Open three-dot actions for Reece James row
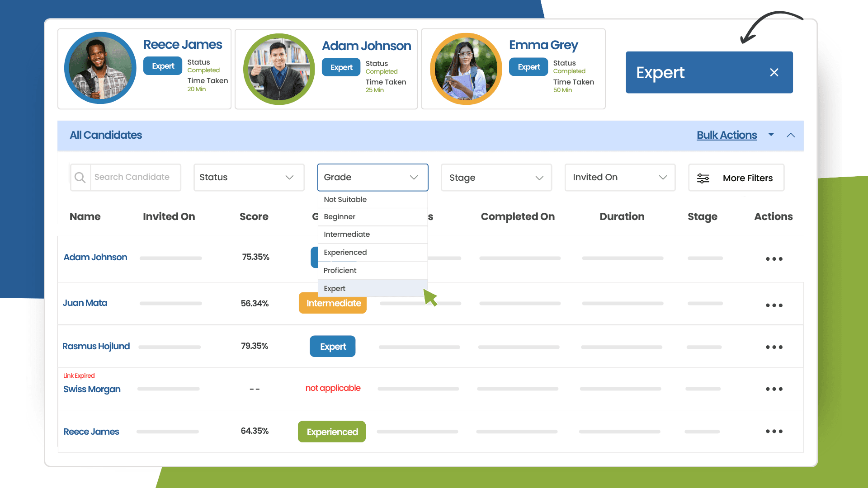Image resolution: width=868 pixels, height=488 pixels. [x=774, y=432]
